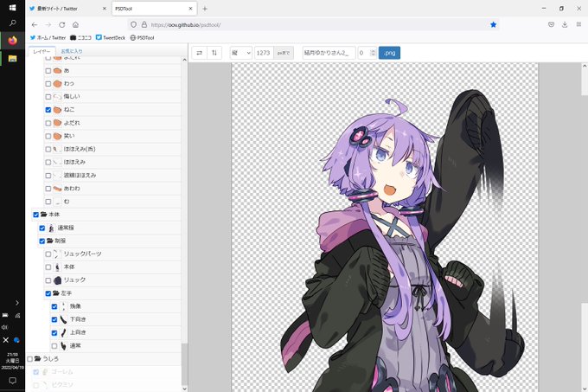Enable the 笑い layer checkbox
Image resolution: width=588 pixels, height=392 pixels.
coord(48,136)
